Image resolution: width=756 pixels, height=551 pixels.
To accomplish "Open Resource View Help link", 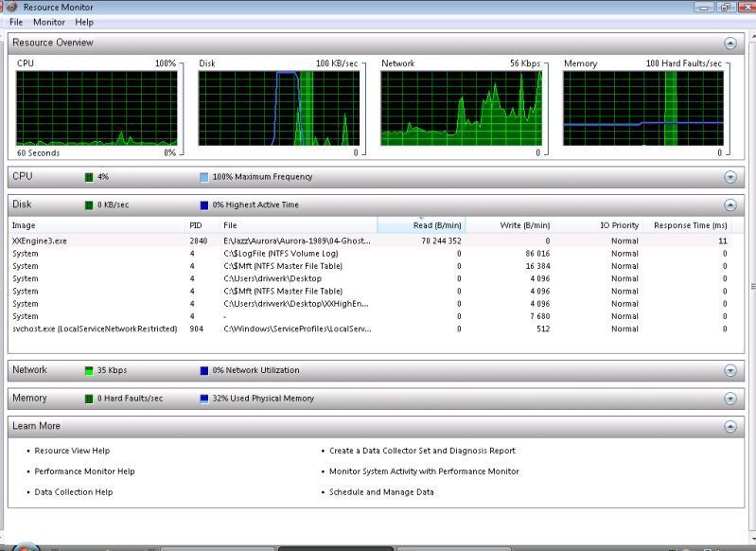I will point(72,451).
